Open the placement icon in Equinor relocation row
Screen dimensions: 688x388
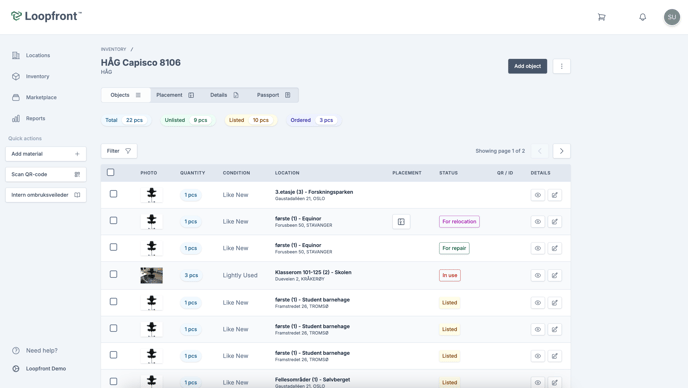pos(401,222)
